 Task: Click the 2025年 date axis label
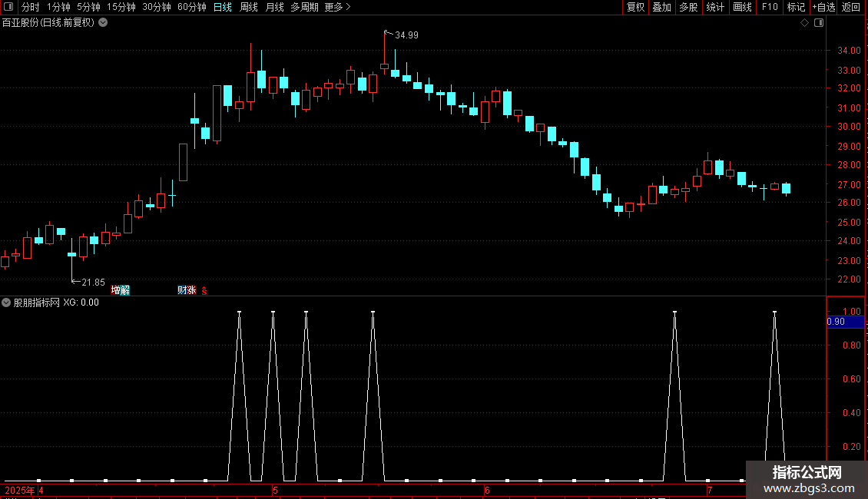20,490
